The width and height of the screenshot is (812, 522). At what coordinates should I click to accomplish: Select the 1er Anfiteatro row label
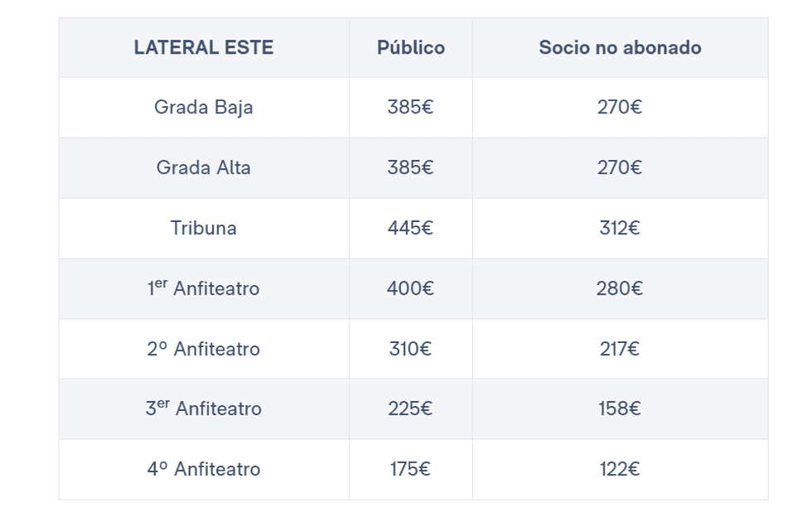[x=203, y=289]
